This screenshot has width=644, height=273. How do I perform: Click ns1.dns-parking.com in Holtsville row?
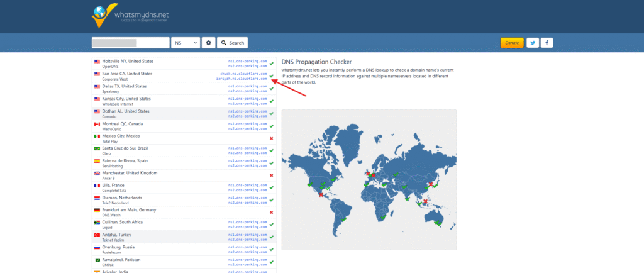point(248,61)
